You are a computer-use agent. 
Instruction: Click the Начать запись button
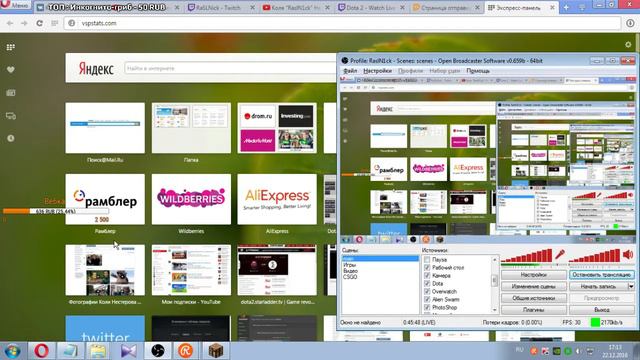(598, 287)
